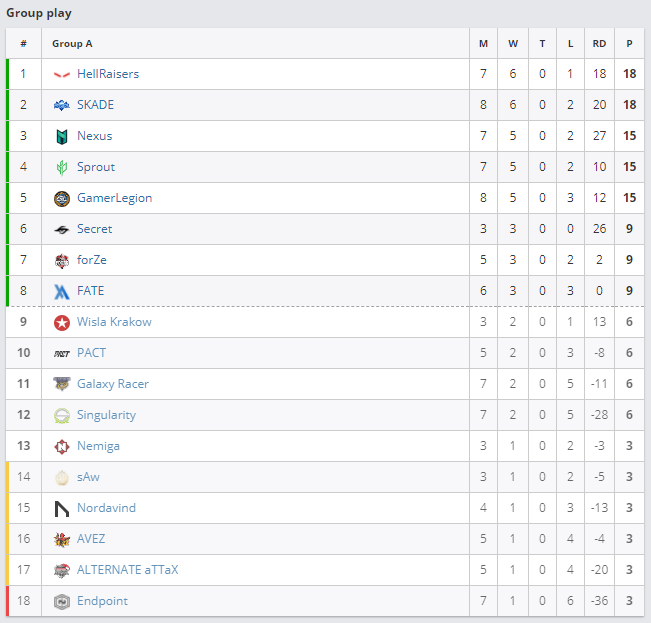The height and width of the screenshot is (623, 651).
Task: Open the PACT team link
Action: click(91, 353)
